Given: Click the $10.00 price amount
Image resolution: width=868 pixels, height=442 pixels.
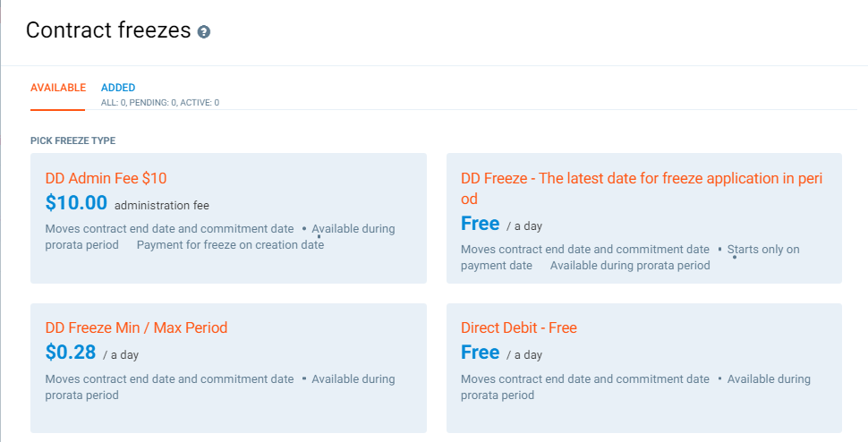Looking at the screenshot, I should click(76, 203).
